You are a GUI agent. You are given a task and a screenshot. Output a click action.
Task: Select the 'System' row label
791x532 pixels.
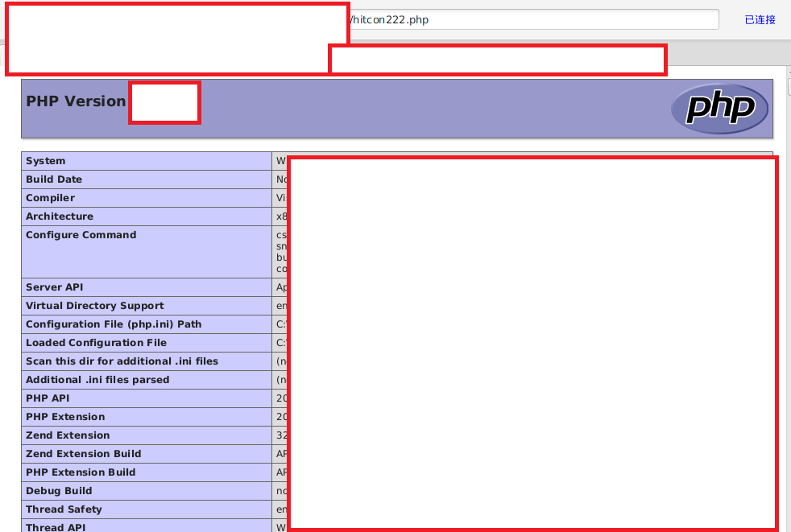[45, 161]
